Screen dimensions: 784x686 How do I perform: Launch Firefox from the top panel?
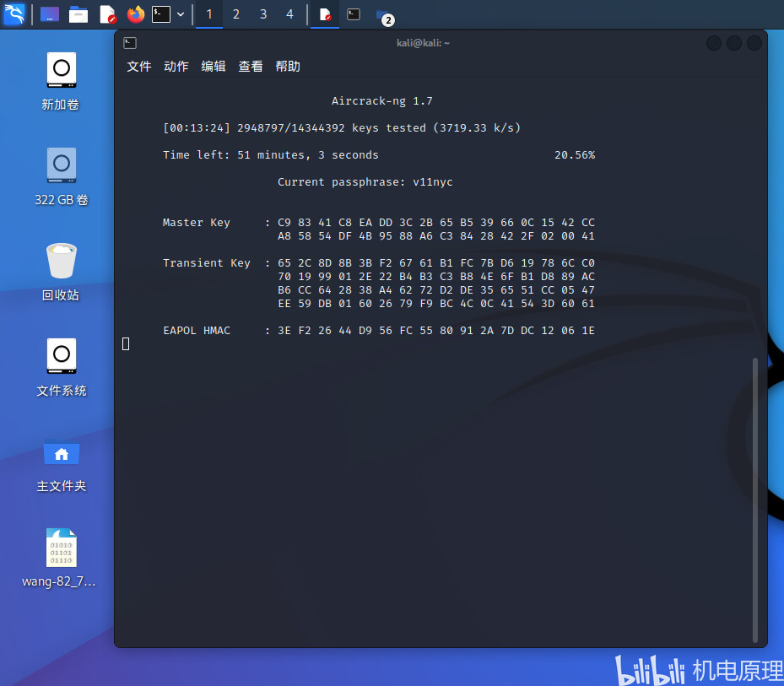click(x=136, y=14)
